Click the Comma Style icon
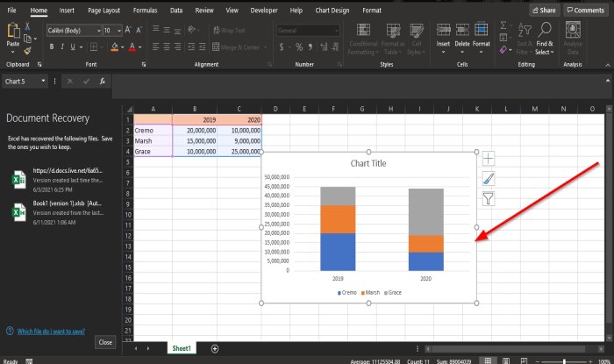 coord(311,47)
